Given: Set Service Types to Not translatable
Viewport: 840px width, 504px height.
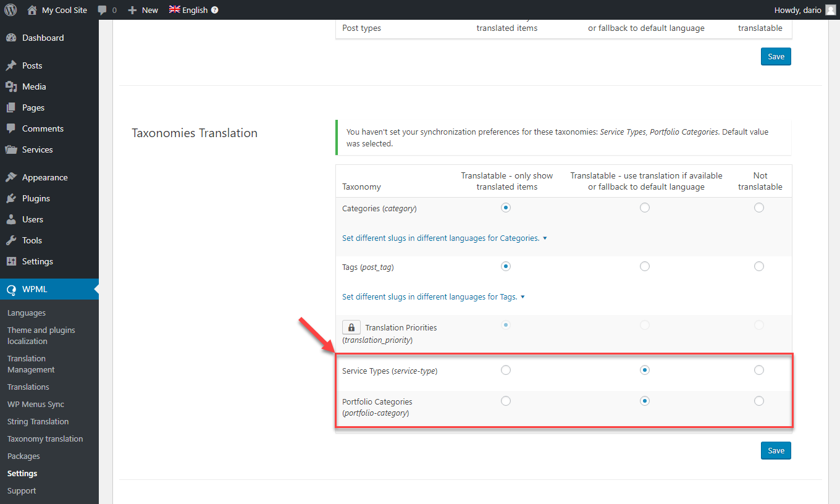Looking at the screenshot, I should (759, 370).
